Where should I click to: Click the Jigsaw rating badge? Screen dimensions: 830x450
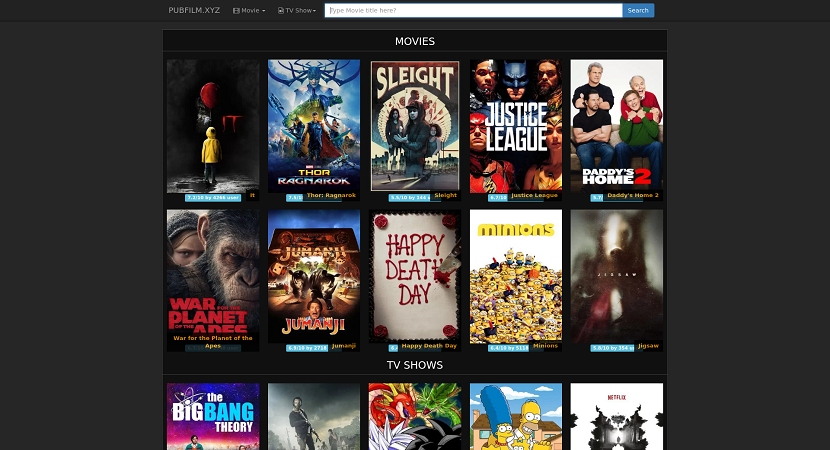[612, 348]
